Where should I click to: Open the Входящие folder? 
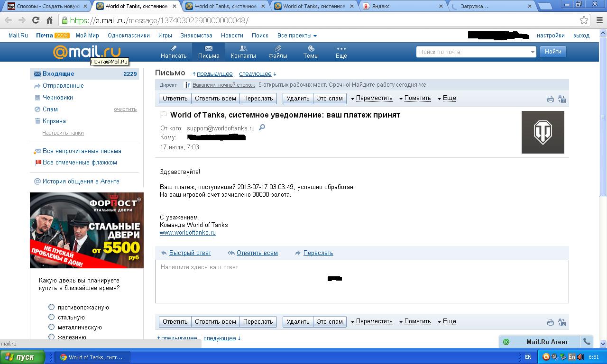(84, 74)
